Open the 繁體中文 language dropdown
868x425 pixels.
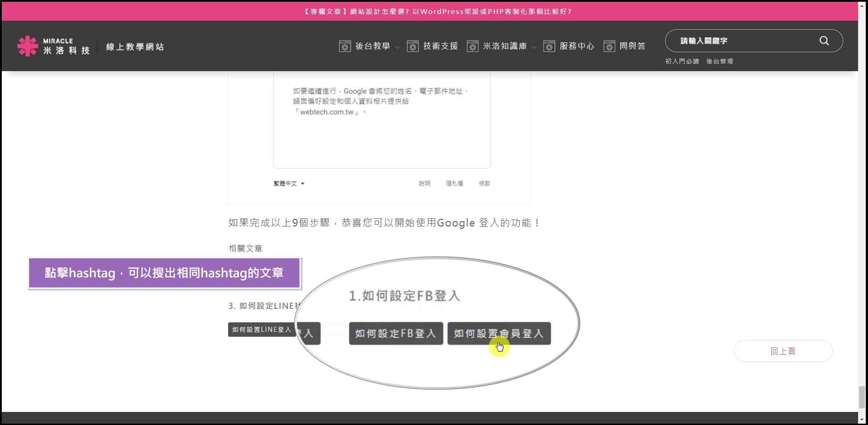(x=289, y=184)
